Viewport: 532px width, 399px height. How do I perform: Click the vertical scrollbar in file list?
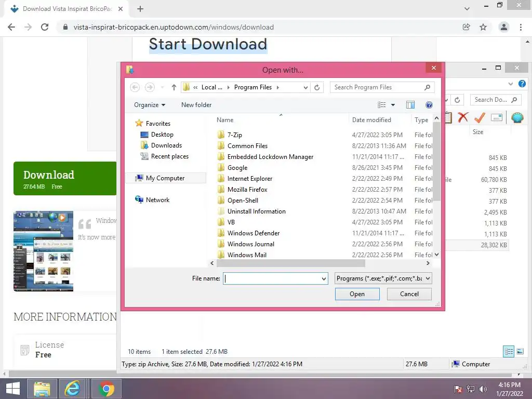click(x=436, y=162)
